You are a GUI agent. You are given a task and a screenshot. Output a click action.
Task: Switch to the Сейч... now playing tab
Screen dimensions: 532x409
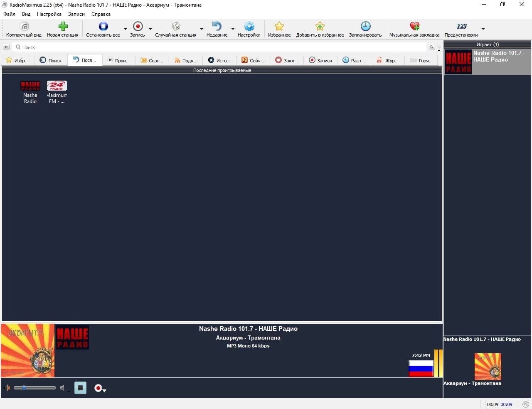pyautogui.click(x=254, y=60)
